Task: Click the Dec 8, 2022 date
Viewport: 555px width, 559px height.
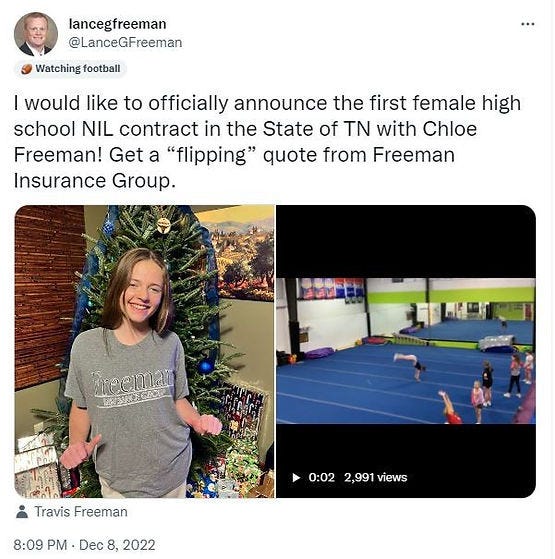Action: coord(117,545)
